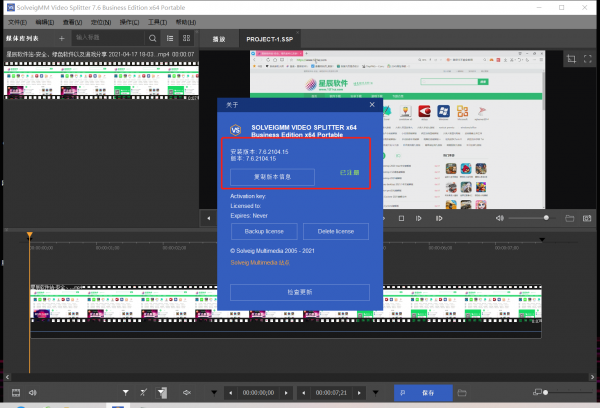Screen dimensions: 600x408
Task: Switch media library to list view
Action: pos(170,38)
